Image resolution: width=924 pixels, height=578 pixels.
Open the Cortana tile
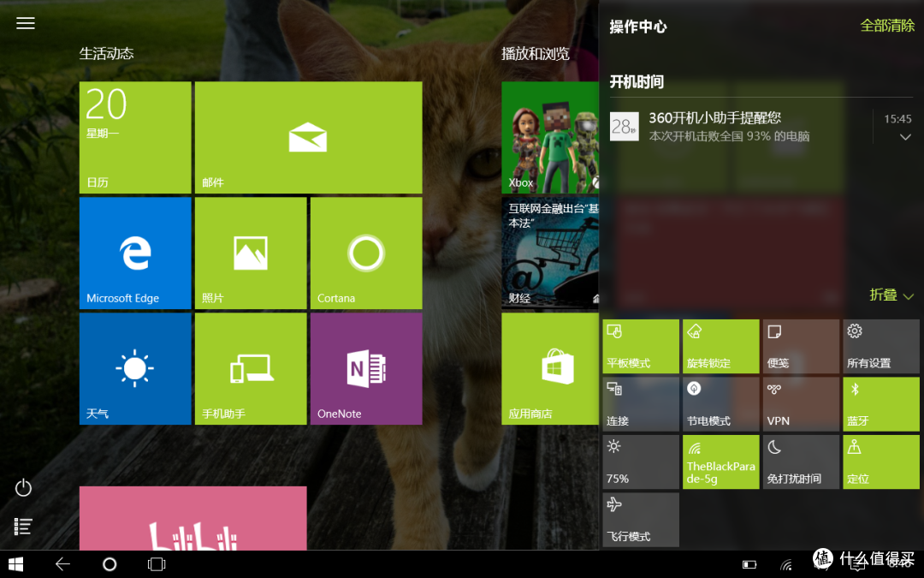click(366, 253)
